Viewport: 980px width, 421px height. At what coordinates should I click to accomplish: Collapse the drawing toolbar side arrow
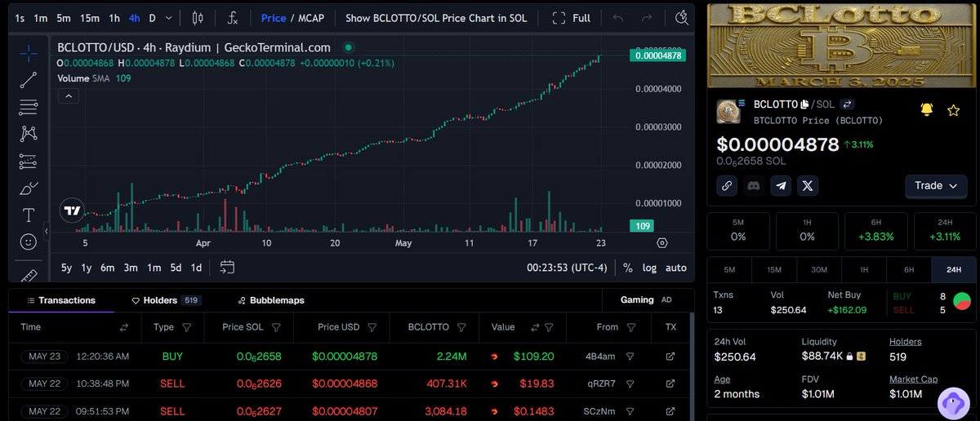pyautogui.click(x=46, y=232)
